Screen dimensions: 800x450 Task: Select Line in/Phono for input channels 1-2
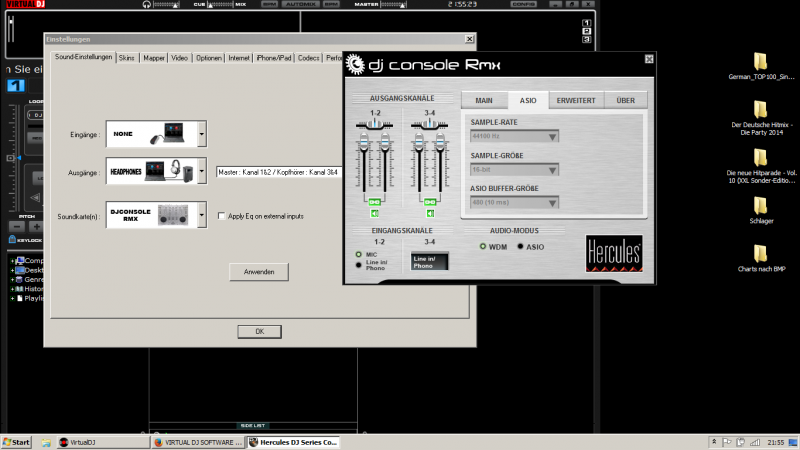tap(359, 265)
